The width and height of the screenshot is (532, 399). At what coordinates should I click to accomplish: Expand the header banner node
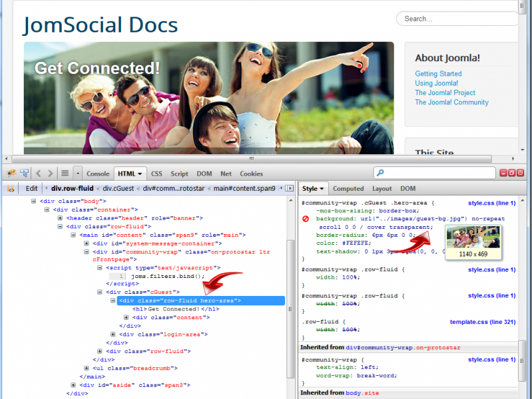[60, 218]
